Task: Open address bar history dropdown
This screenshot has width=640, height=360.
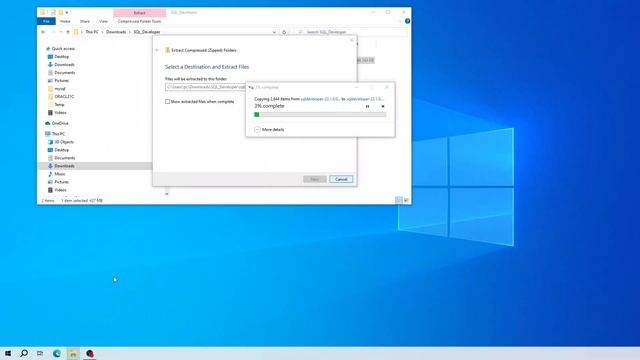Action: pyautogui.click(x=274, y=32)
